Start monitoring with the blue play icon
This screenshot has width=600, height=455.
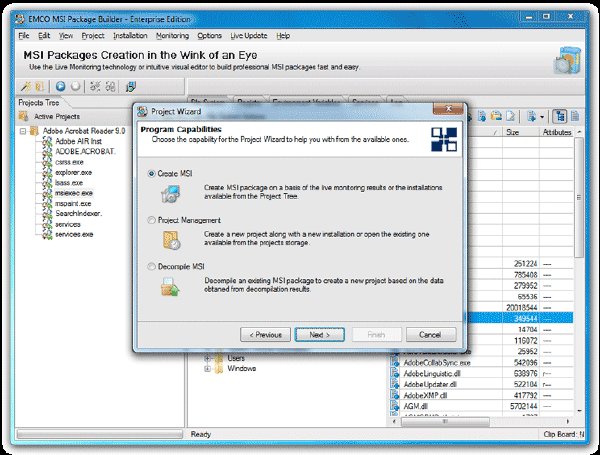click(x=60, y=86)
